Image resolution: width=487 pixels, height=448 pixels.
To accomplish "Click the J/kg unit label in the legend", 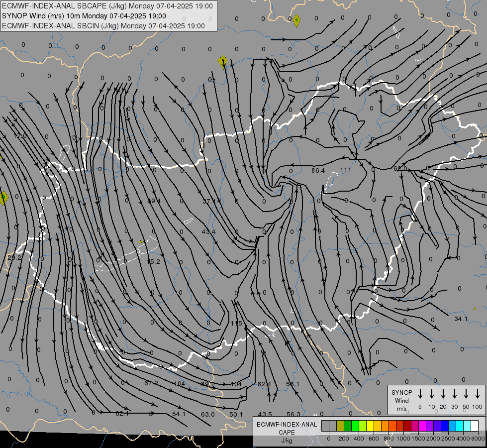I will pos(287,441).
